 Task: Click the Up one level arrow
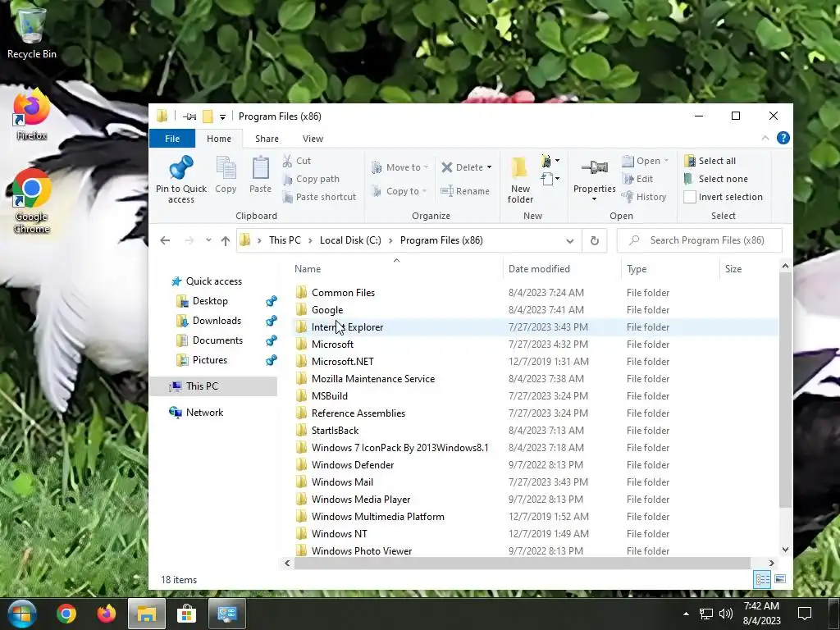[226, 240]
